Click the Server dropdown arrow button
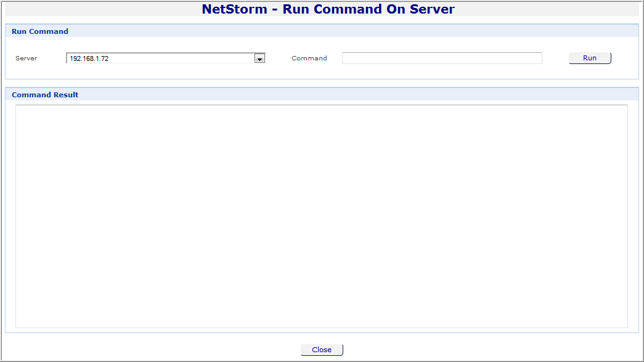644x362 pixels. click(x=259, y=58)
